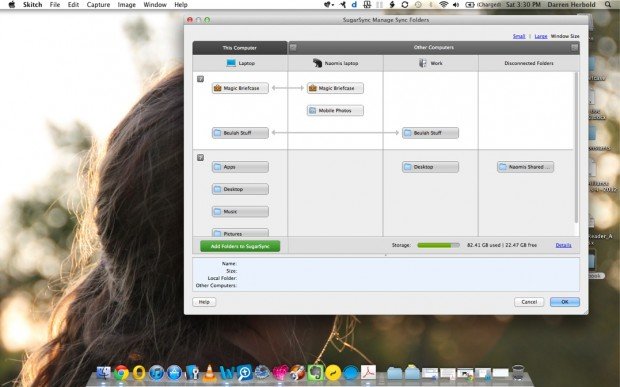The image size is (620, 387).
Task: Select the This Computer tab
Action: [x=240, y=47]
